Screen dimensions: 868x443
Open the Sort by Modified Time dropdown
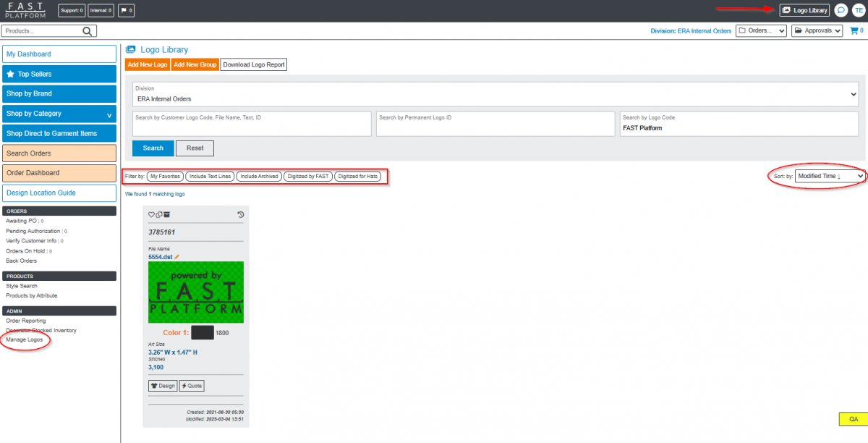click(830, 176)
